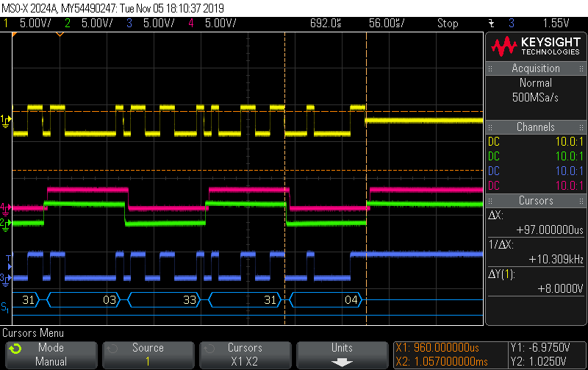Screen dimensions: 588x370
Task: Click the Keysight Technologies logo
Action: (536, 46)
